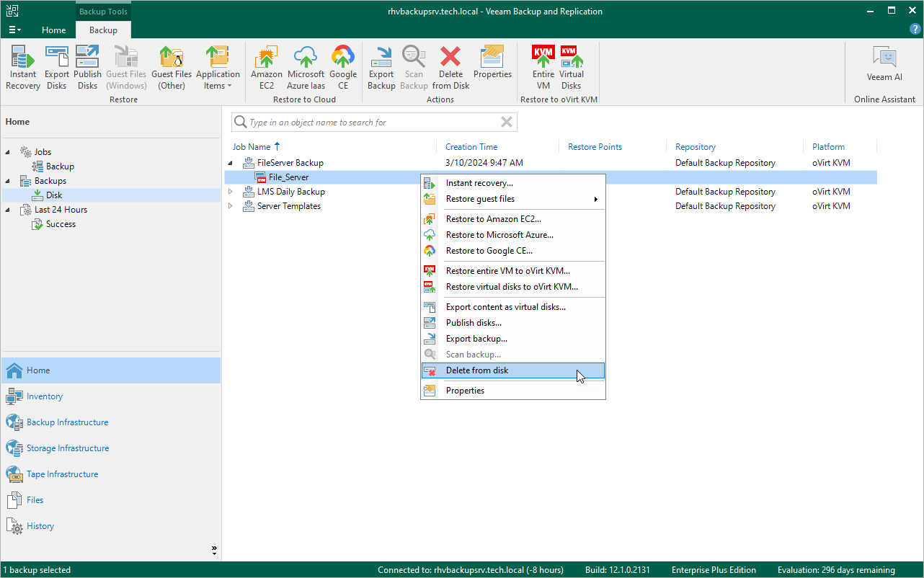
Task: Click Export Disks ribbon icon
Action: coord(57,68)
